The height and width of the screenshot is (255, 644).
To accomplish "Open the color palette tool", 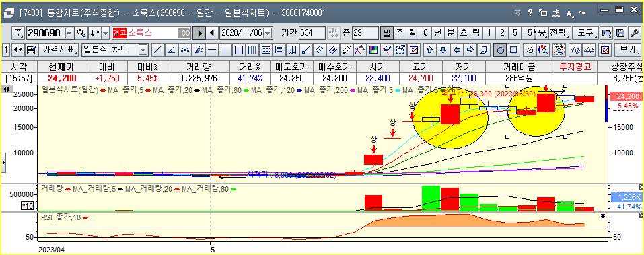I will (373, 50).
